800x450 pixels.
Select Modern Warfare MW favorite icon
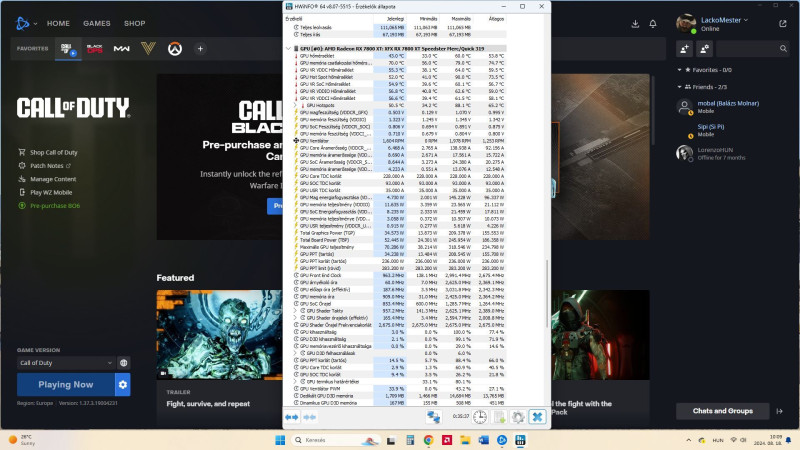(x=121, y=49)
